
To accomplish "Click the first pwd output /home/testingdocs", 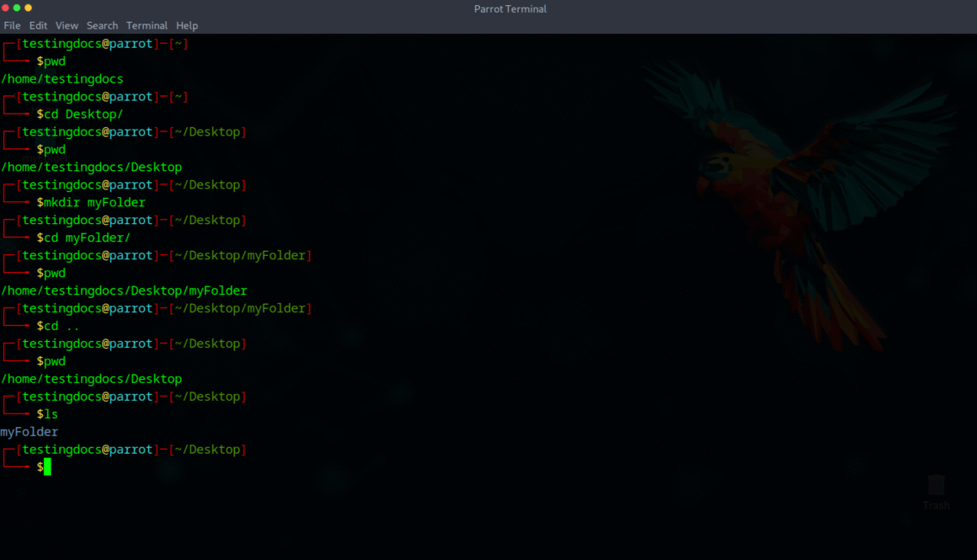I will coord(62,79).
